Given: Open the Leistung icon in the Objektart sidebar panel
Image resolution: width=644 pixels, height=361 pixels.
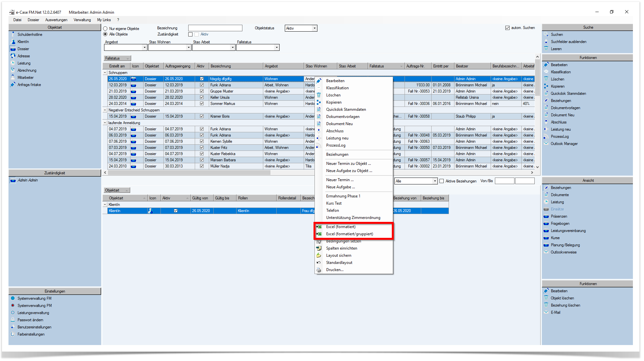Looking at the screenshot, I should click(13, 63).
